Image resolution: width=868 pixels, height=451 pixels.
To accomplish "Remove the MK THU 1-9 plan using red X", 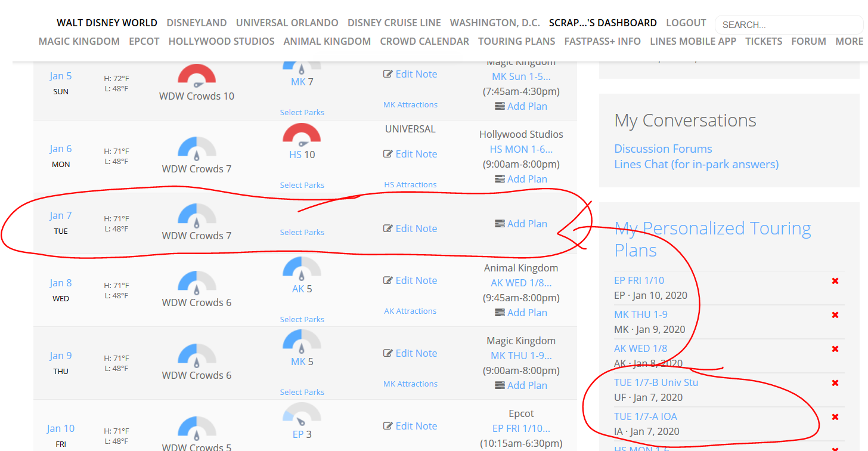I will pyautogui.click(x=835, y=315).
